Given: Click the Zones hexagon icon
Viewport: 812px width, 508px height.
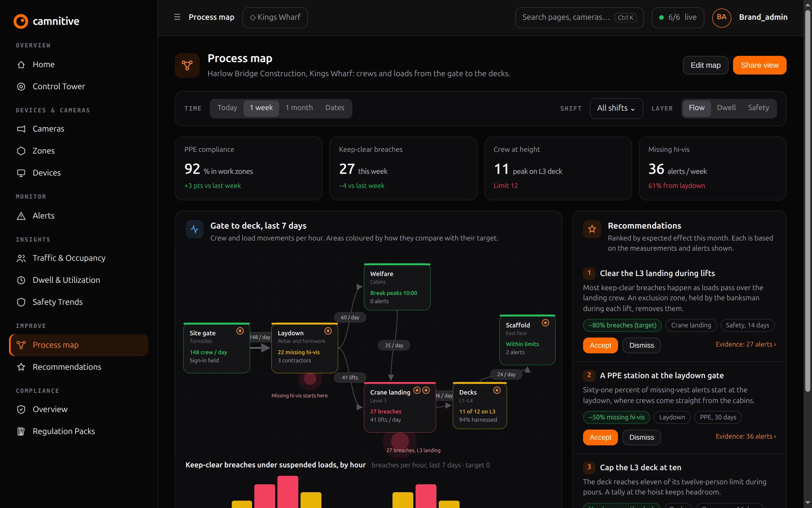Looking at the screenshot, I should [21, 151].
